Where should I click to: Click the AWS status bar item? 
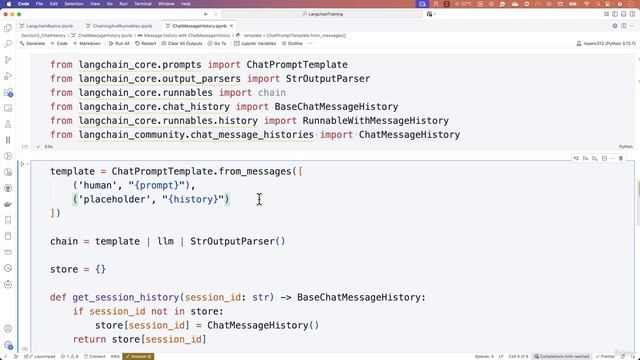pyautogui.click(x=116, y=356)
